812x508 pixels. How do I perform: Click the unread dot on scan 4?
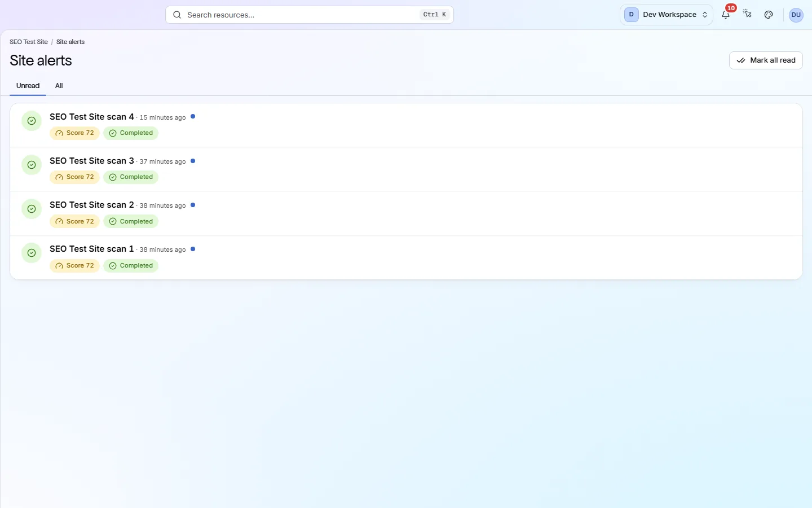[x=193, y=117]
